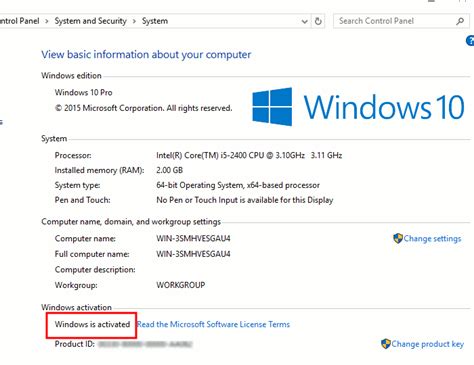
Task: Expand the address bar history dropdown
Action: pos(304,22)
